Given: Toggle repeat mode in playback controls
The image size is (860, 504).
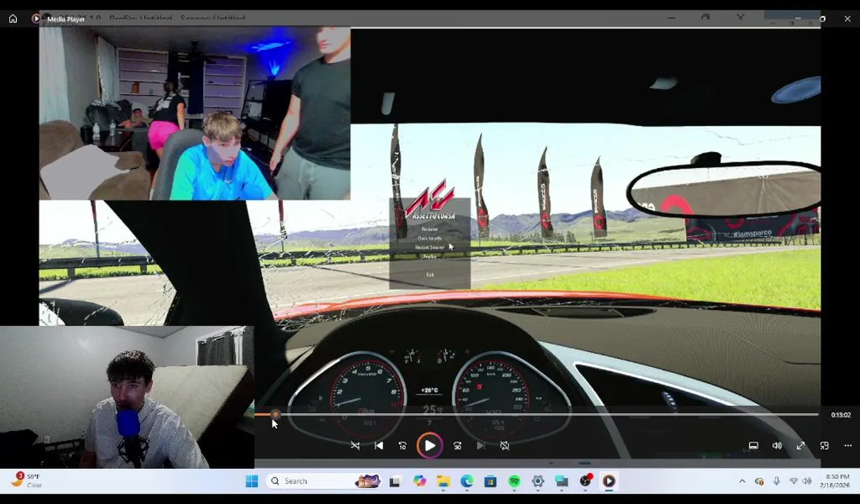Looking at the screenshot, I should click(505, 446).
